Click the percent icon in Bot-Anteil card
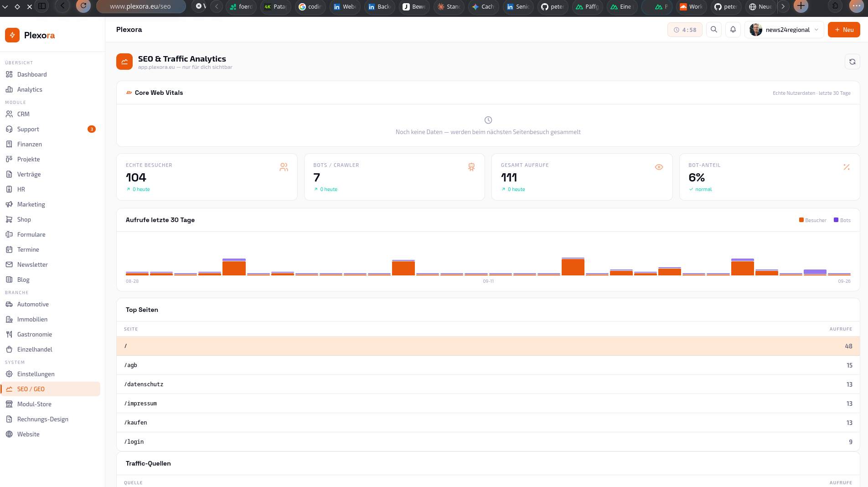This screenshot has height=487, width=868. coord(847,167)
